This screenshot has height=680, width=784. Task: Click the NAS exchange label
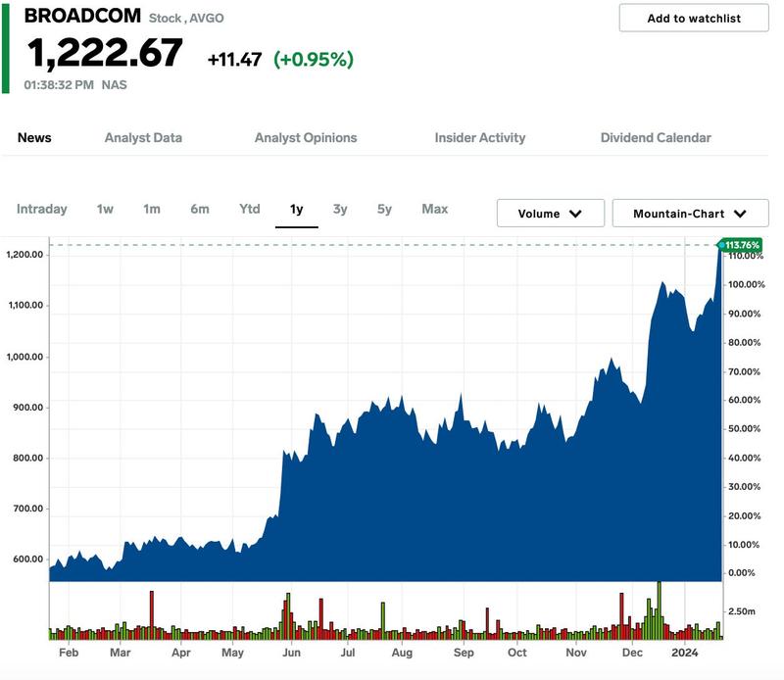(114, 85)
